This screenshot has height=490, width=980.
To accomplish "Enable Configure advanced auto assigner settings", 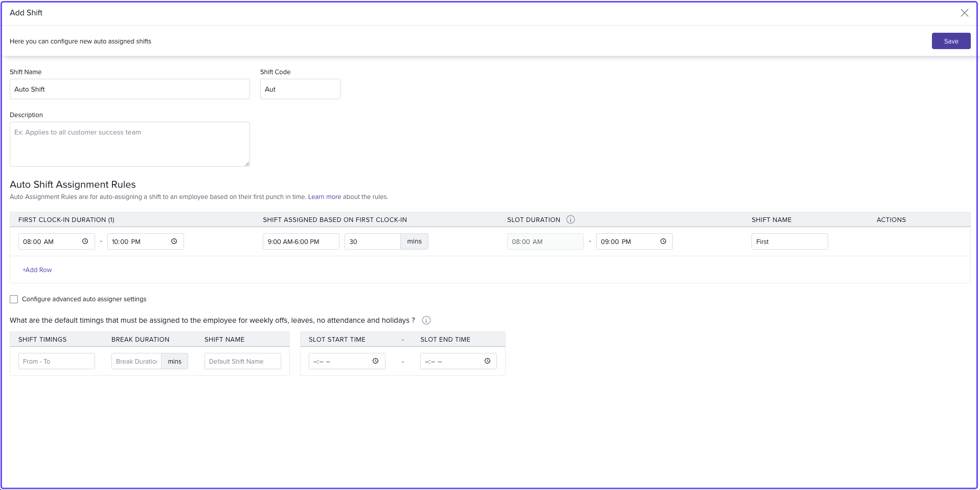I will pyautogui.click(x=14, y=299).
